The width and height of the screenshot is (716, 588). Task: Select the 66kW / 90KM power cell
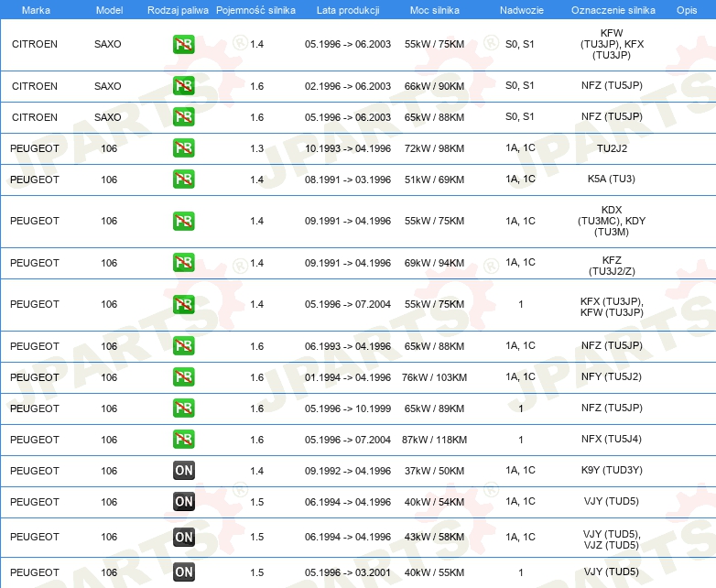pyautogui.click(x=434, y=86)
